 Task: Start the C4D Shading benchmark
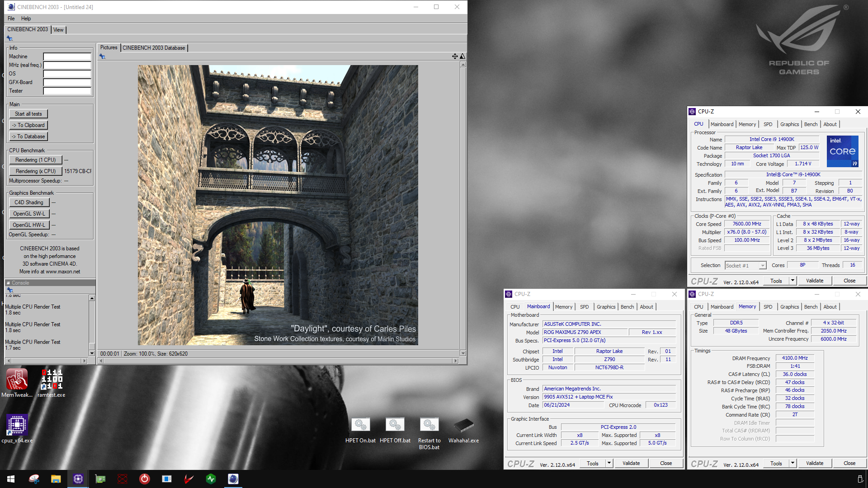coord(29,202)
